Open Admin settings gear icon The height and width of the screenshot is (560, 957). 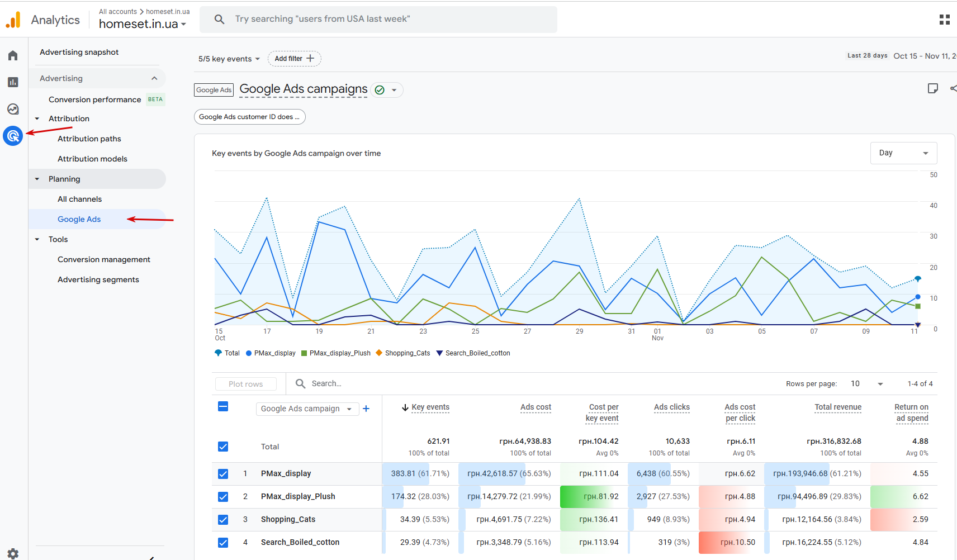coord(13,553)
